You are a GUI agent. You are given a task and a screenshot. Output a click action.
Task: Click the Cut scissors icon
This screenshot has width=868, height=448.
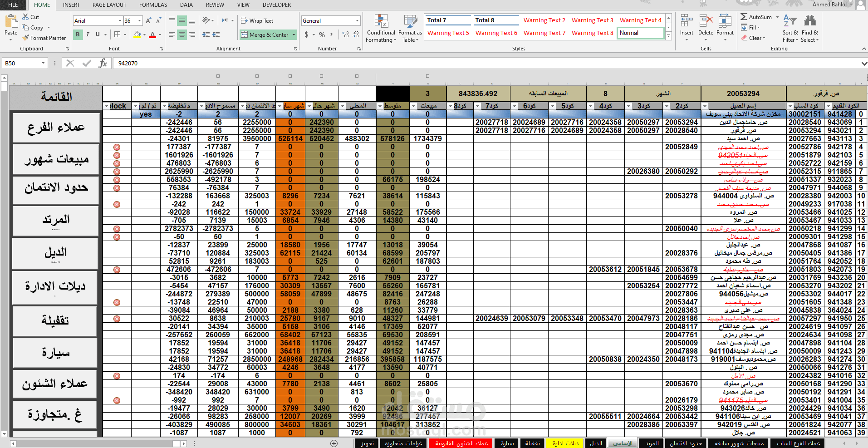pyautogui.click(x=25, y=17)
